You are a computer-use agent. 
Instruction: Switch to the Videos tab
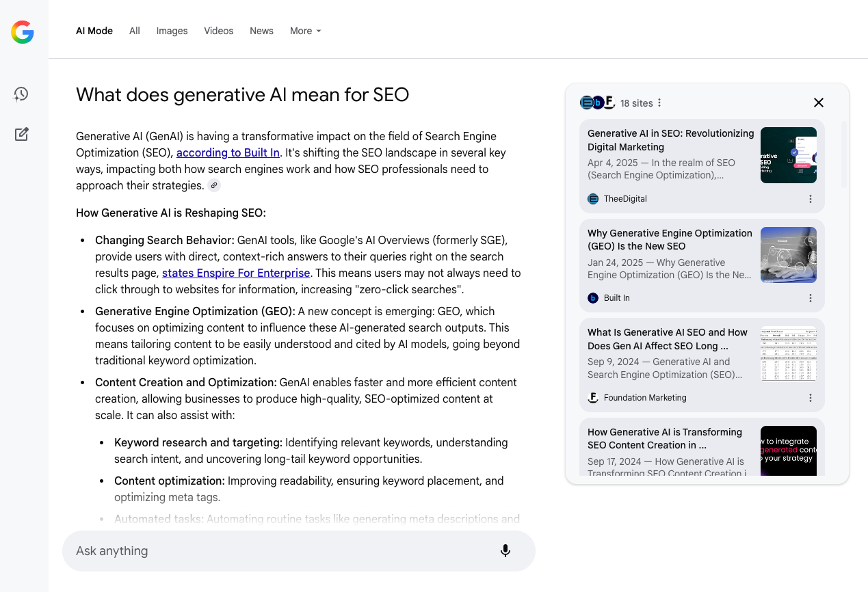(219, 31)
